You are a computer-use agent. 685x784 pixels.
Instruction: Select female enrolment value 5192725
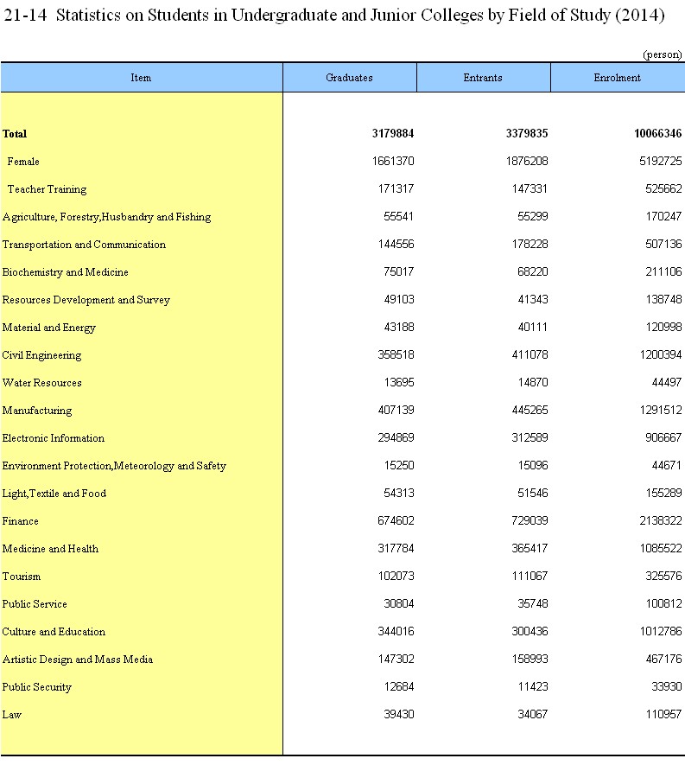click(661, 161)
